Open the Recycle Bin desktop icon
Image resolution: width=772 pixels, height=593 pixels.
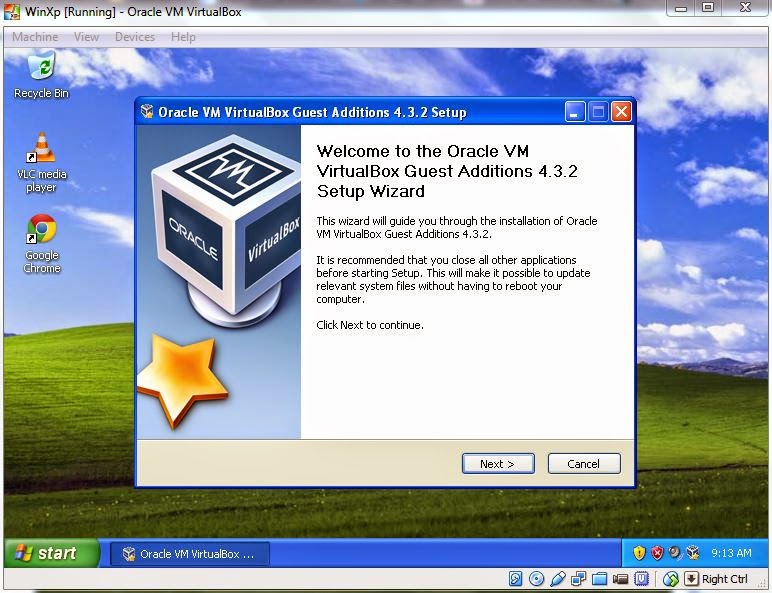coord(41,75)
